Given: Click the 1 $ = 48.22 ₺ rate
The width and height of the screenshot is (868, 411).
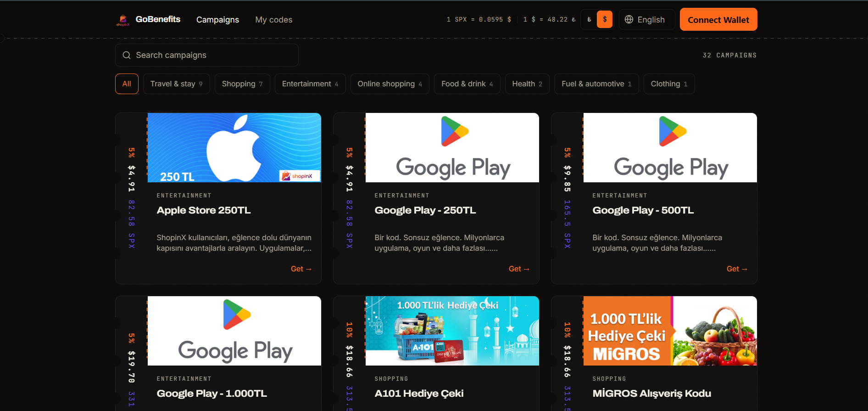Looking at the screenshot, I should 549,19.
